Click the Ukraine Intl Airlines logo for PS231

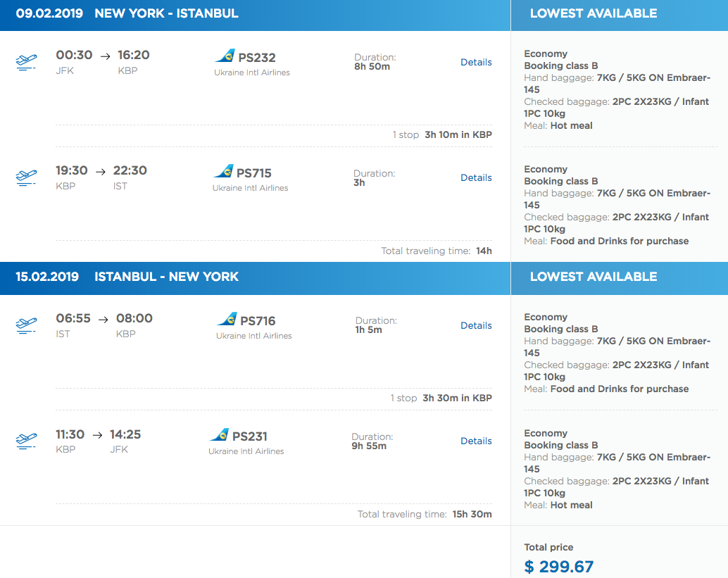219,435
